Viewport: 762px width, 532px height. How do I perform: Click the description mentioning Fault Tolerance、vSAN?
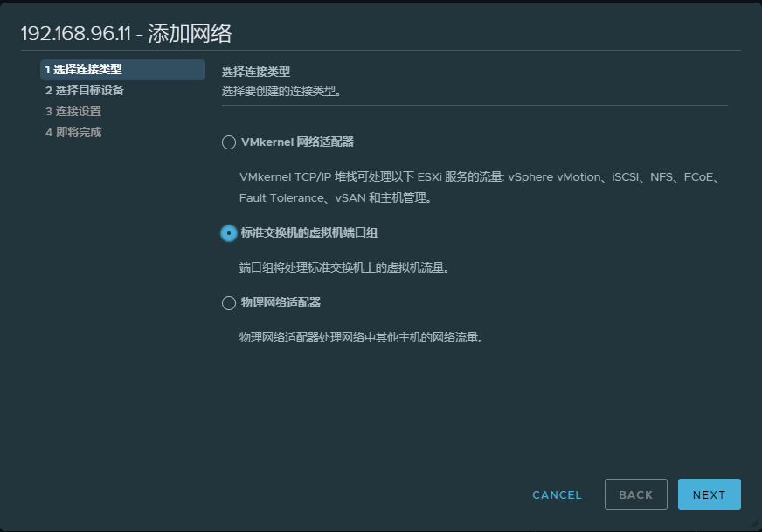(x=336, y=197)
